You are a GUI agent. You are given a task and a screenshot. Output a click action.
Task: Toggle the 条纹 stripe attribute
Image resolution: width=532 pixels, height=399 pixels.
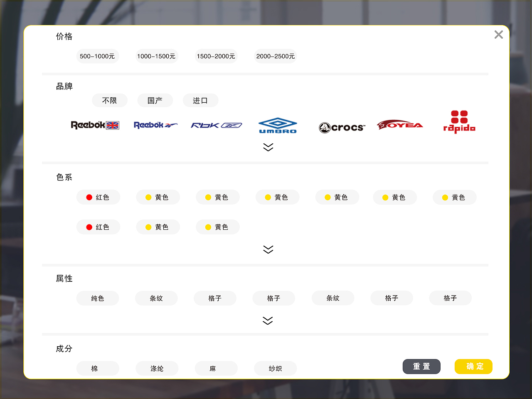point(156,298)
